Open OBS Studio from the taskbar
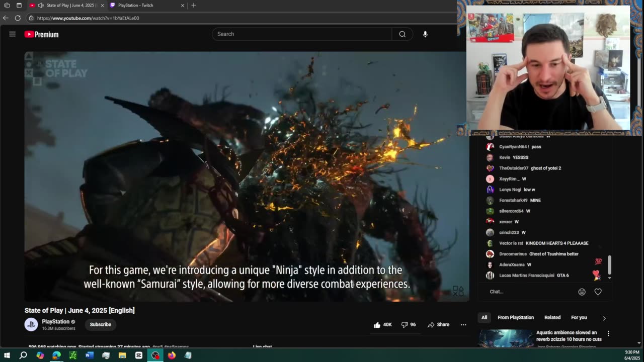The image size is (644, 362). pyautogui.click(x=155, y=355)
